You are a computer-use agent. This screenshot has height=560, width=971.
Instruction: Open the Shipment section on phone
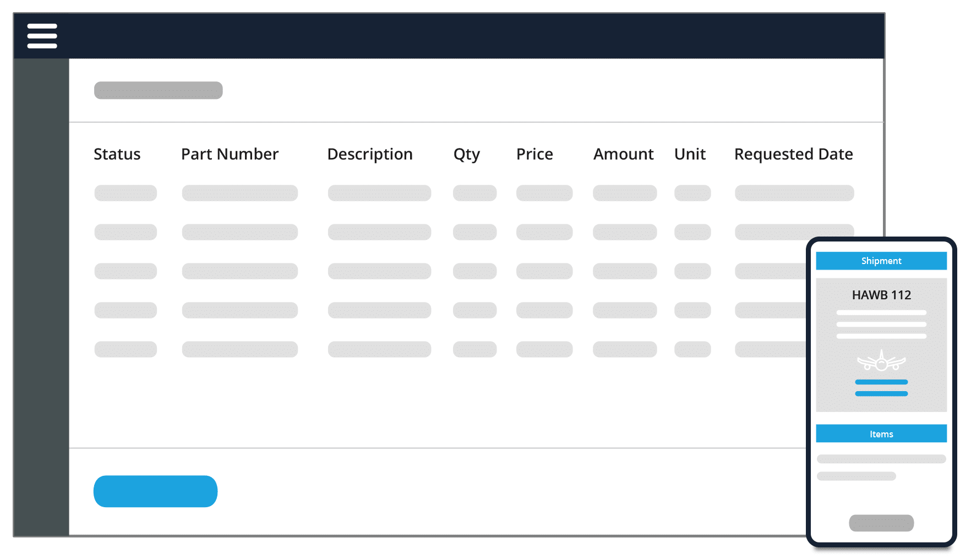(881, 261)
